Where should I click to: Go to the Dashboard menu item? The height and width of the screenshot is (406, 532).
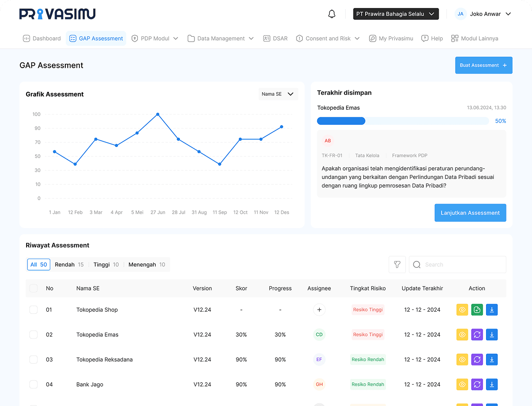(x=42, y=39)
